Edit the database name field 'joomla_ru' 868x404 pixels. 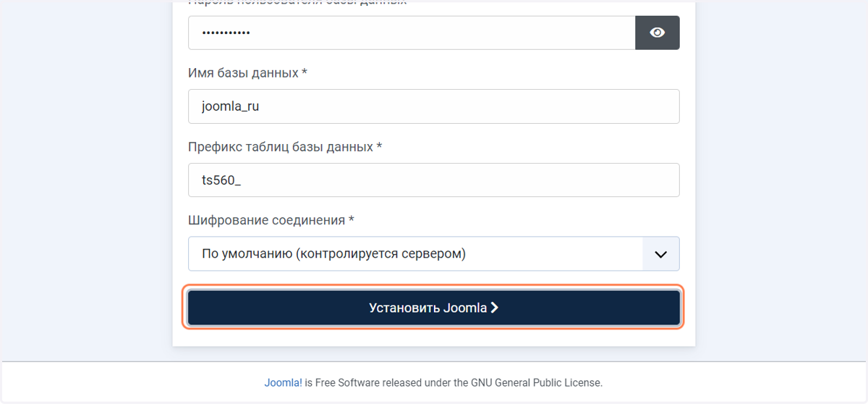[434, 106]
